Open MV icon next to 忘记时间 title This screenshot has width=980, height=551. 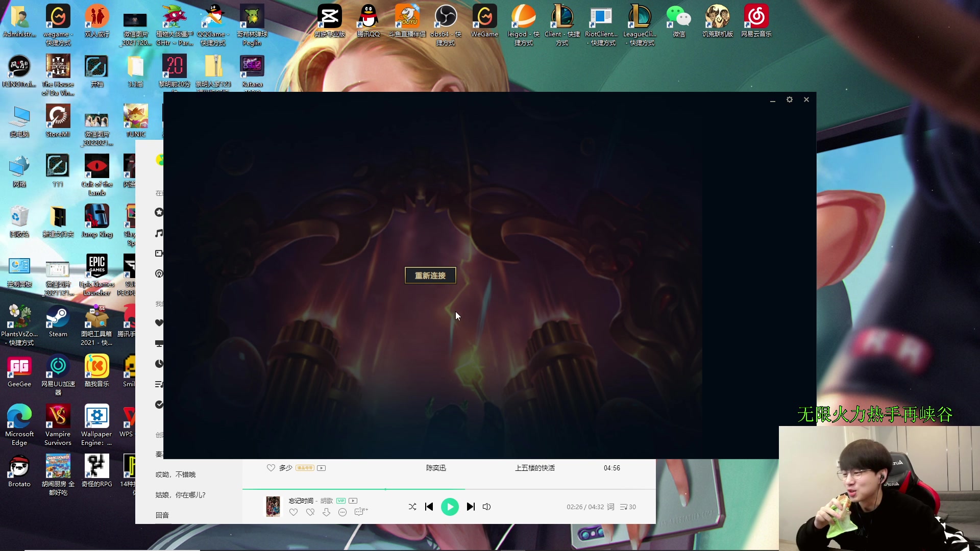click(x=353, y=500)
